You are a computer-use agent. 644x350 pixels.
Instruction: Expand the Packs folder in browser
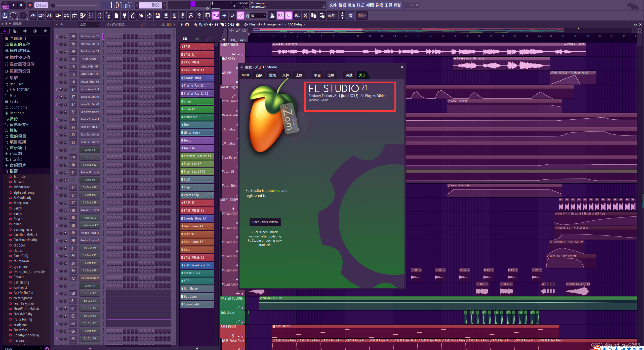pyautogui.click(x=14, y=101)
